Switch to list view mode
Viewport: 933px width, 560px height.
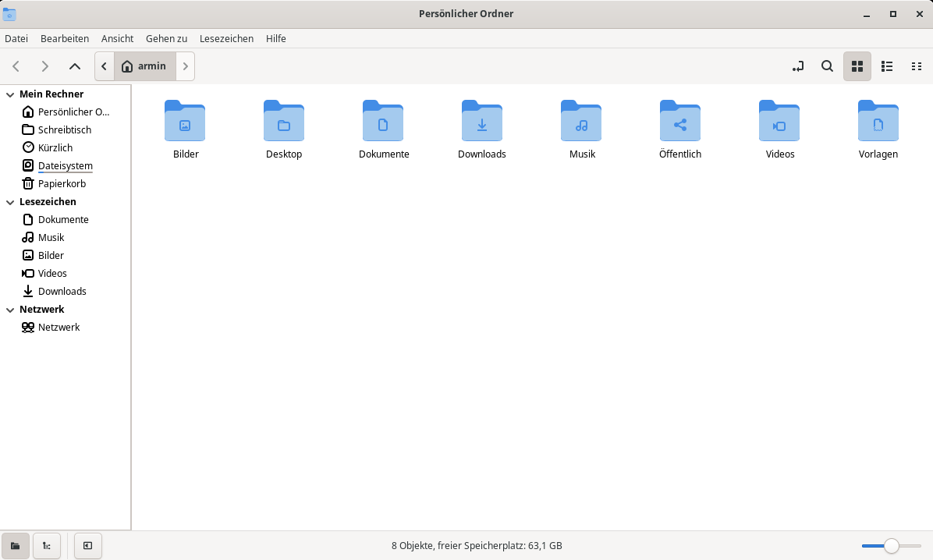pyautogui.click(x=887, y=66)
